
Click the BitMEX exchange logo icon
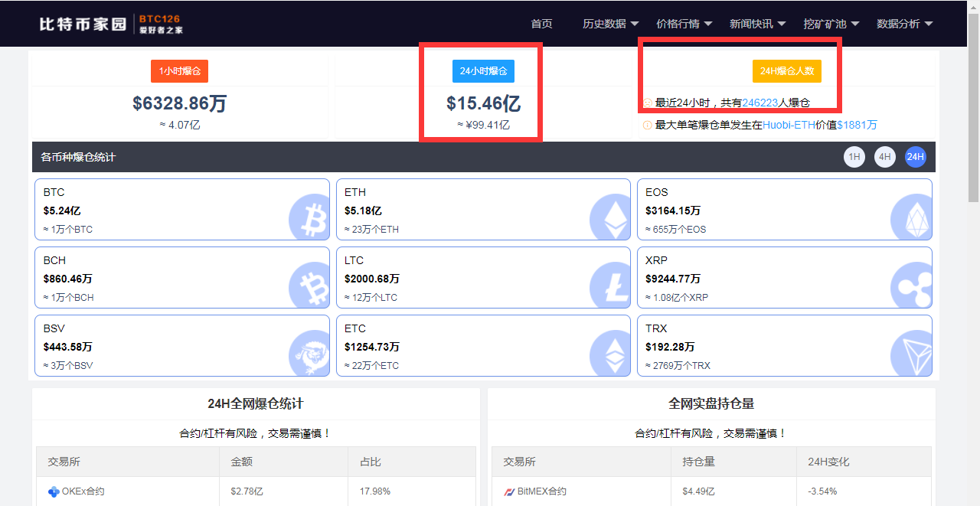(509, 491)
